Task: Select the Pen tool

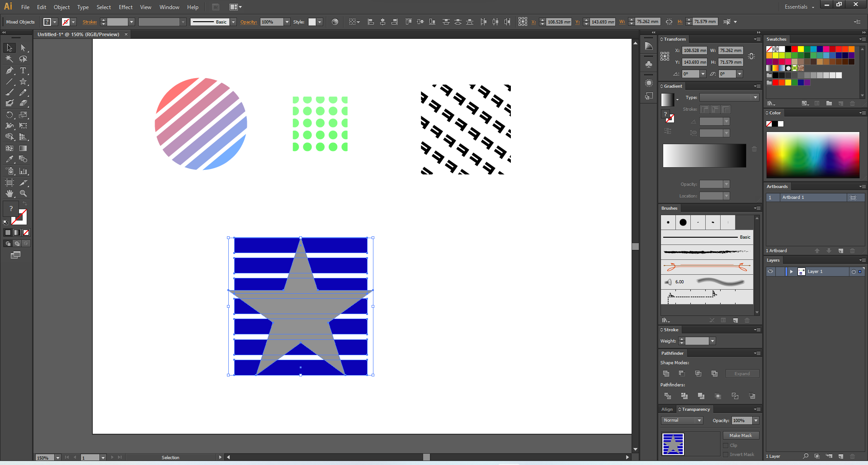Action: click(9, 70)
